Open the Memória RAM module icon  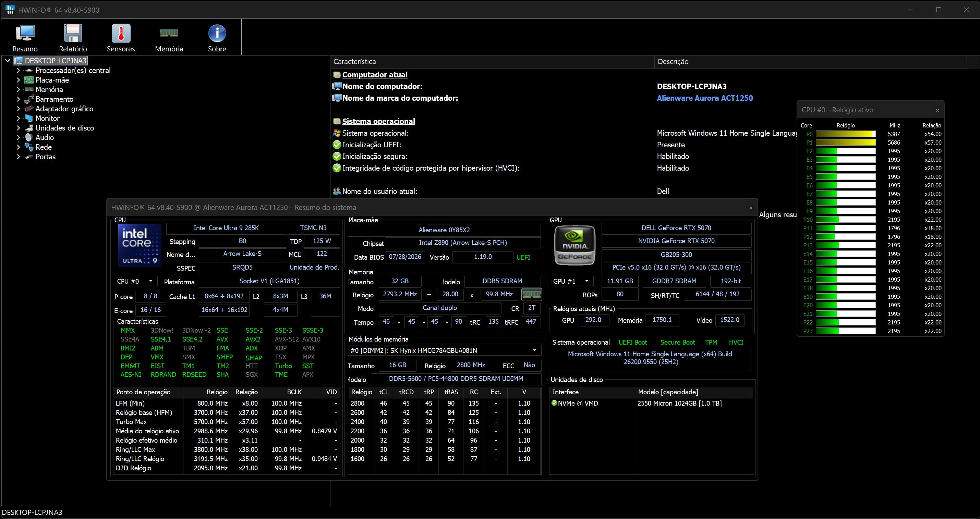pos(169,33)
